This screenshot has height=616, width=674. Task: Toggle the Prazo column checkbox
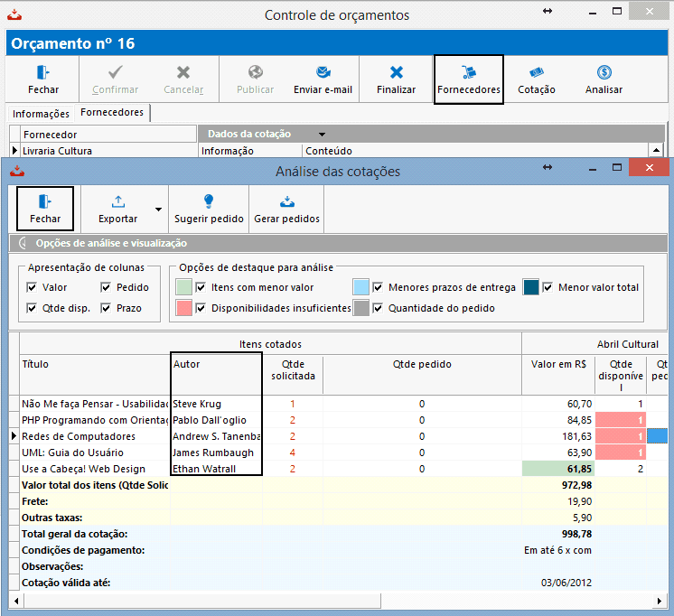click(x=106, y=308)
